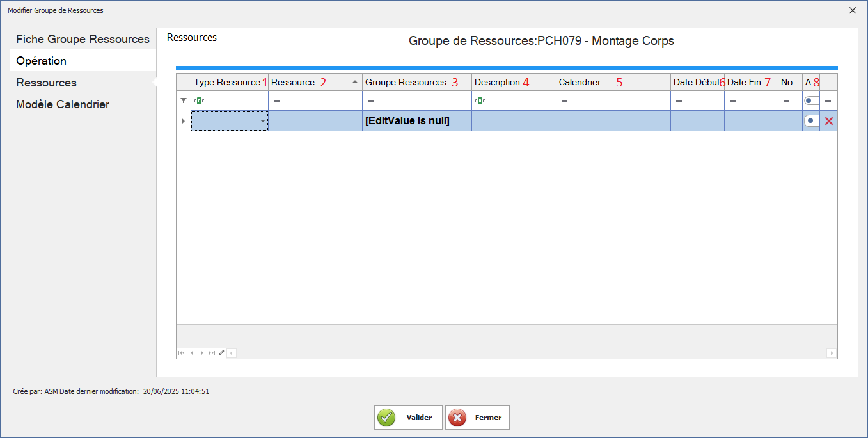Expand the row indicator arrow on data row

pyautogui.click(x=184, y=121)
